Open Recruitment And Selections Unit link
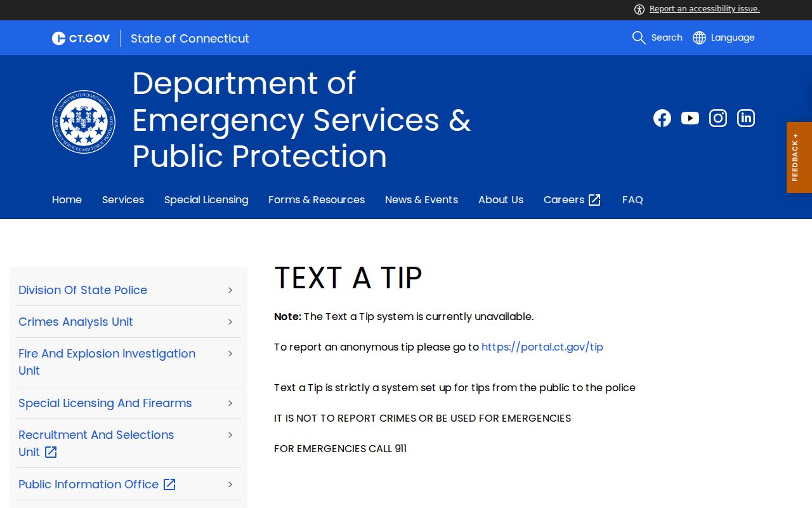This screenshot has height=508, width=812. click(x=96, y=443)
